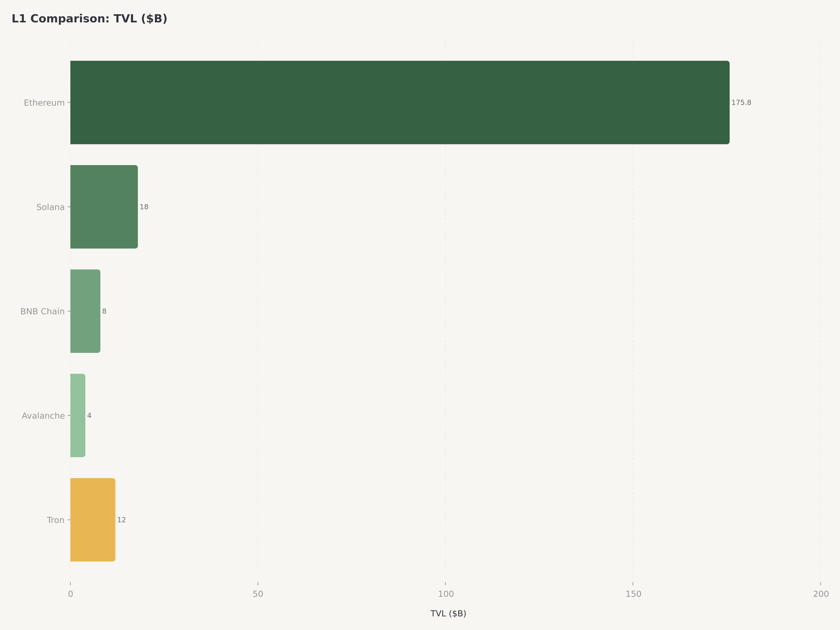Click the BNB Chain axis label
840x630 pixels.
click(x=42, y=311)
